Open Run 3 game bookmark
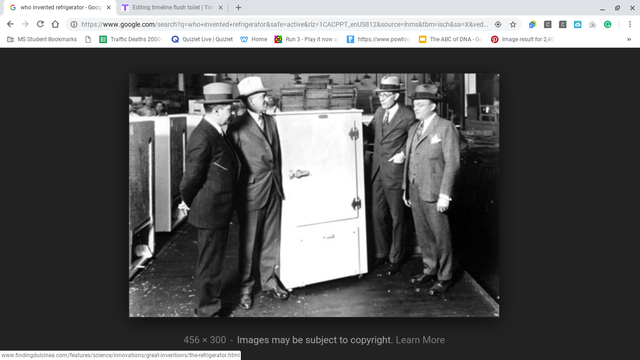640x360 pixels. point(307,39)
